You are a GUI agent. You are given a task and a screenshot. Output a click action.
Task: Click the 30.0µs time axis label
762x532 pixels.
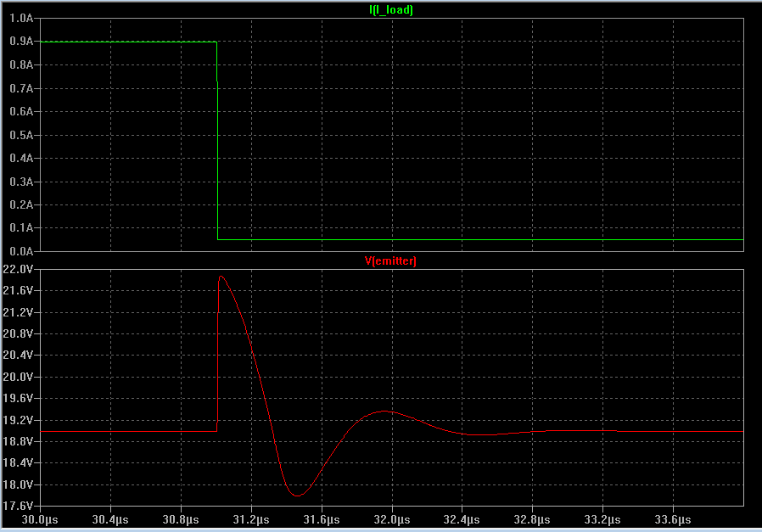tap(40, 520)
